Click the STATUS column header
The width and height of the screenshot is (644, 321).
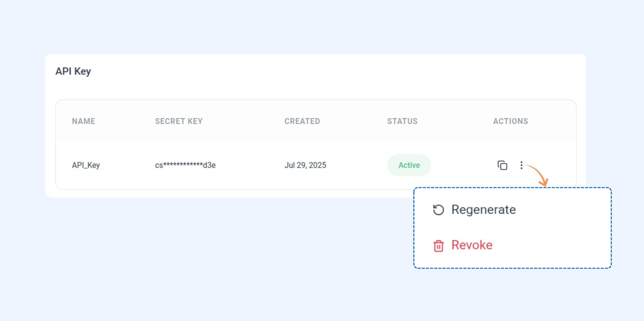tap(402, 121)
